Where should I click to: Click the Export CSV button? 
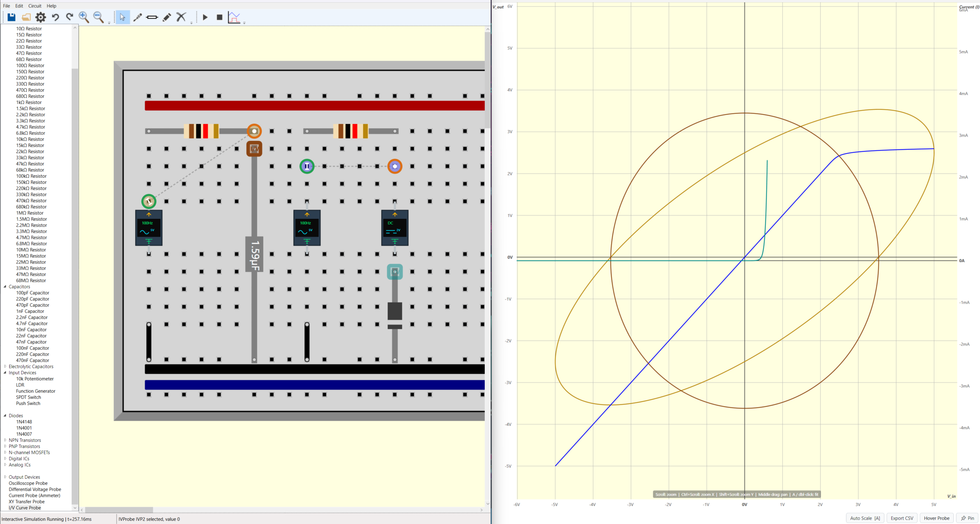click(902, 518)
